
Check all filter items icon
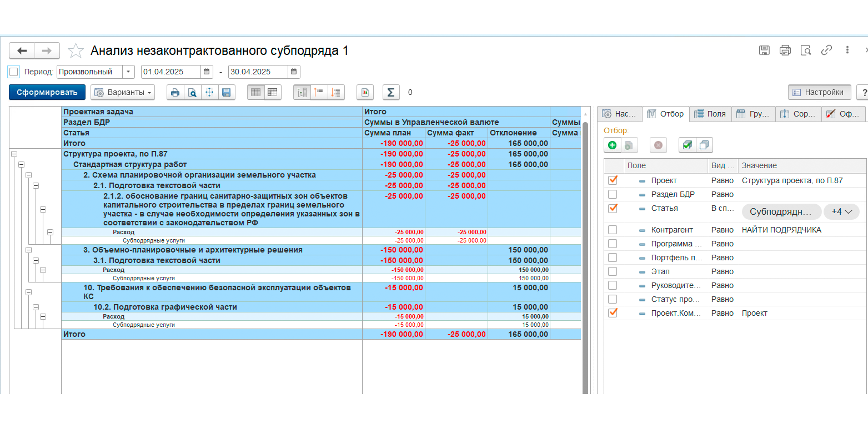(688, 145)
